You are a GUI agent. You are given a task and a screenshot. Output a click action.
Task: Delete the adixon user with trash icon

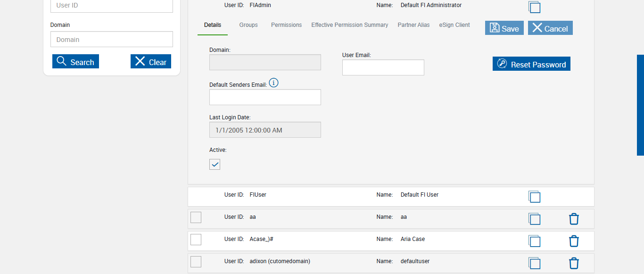tap(574, 263)
